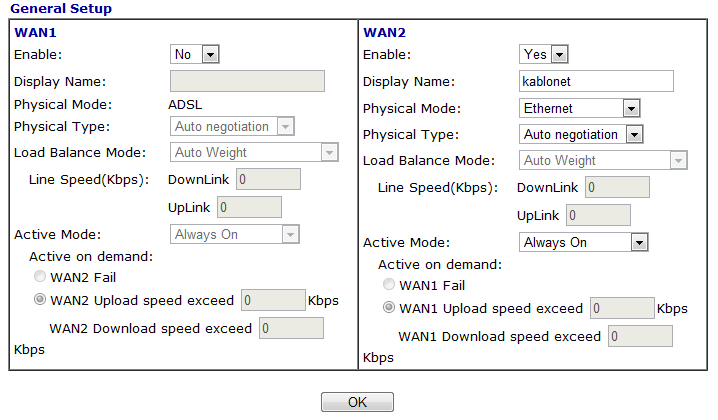Viewport: 718px width, 420px height.
Task: Open WAN1 Enable dropdown
Action: coord(195,55)
